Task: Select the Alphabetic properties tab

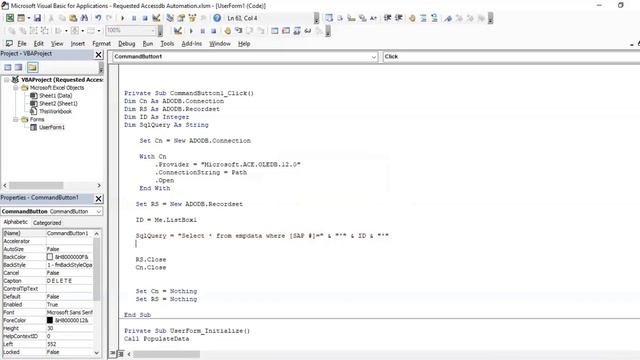Action: click(16, 222)
